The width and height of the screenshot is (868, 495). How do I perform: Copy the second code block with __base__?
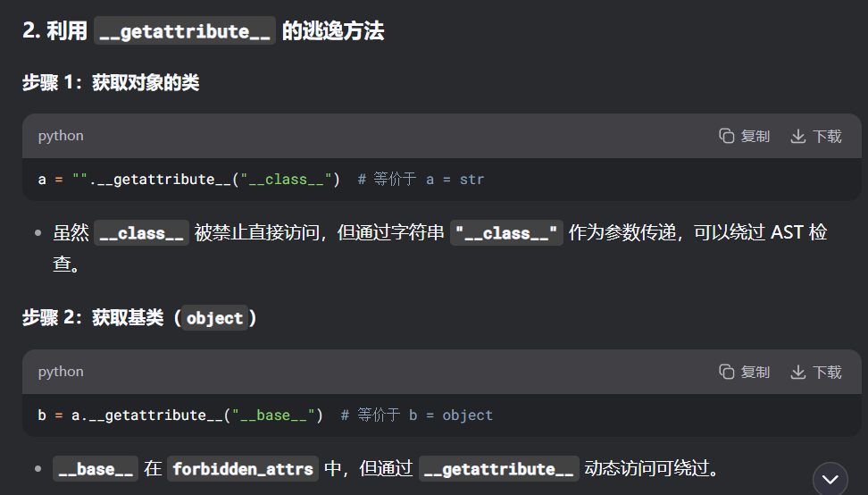click(x=744, y=372)
